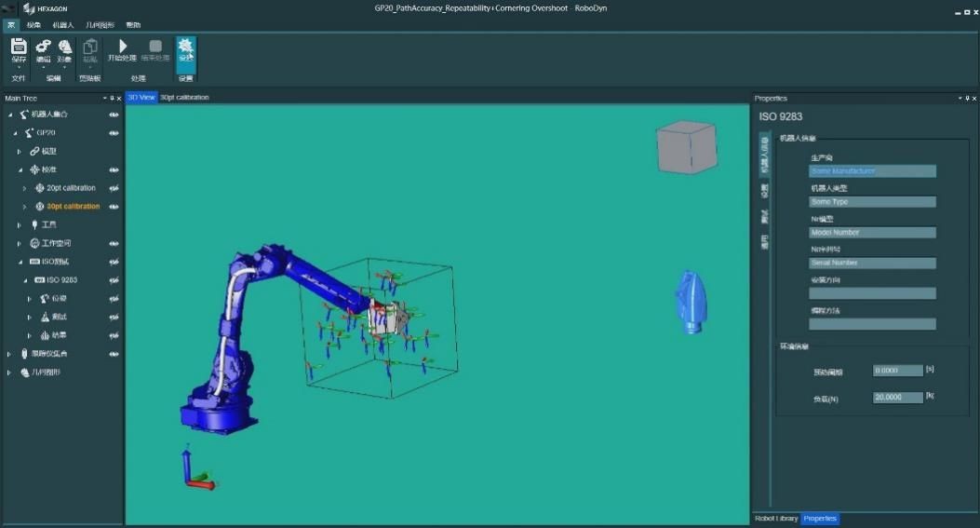Collapse the 校准 calibration node

pos(20,170)
